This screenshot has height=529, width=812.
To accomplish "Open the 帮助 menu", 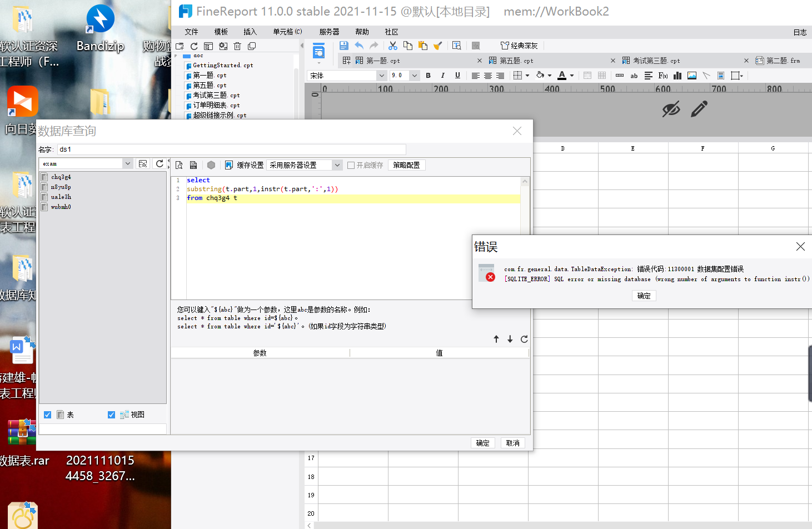I will point(362,32).
